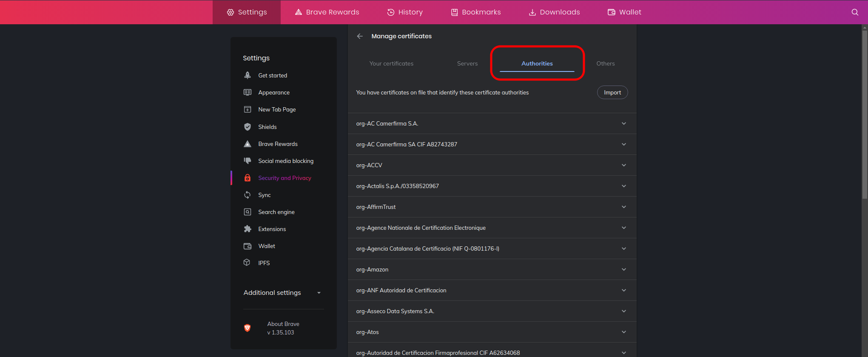Expand the org-AffirmTrust chevron
This screenshot has height=357, width=868.
click(x=623, y=207)
